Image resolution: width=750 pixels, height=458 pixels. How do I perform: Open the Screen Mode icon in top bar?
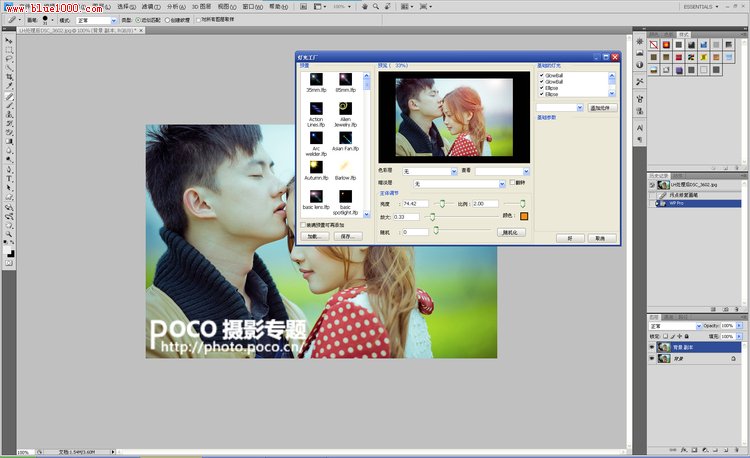425,7
